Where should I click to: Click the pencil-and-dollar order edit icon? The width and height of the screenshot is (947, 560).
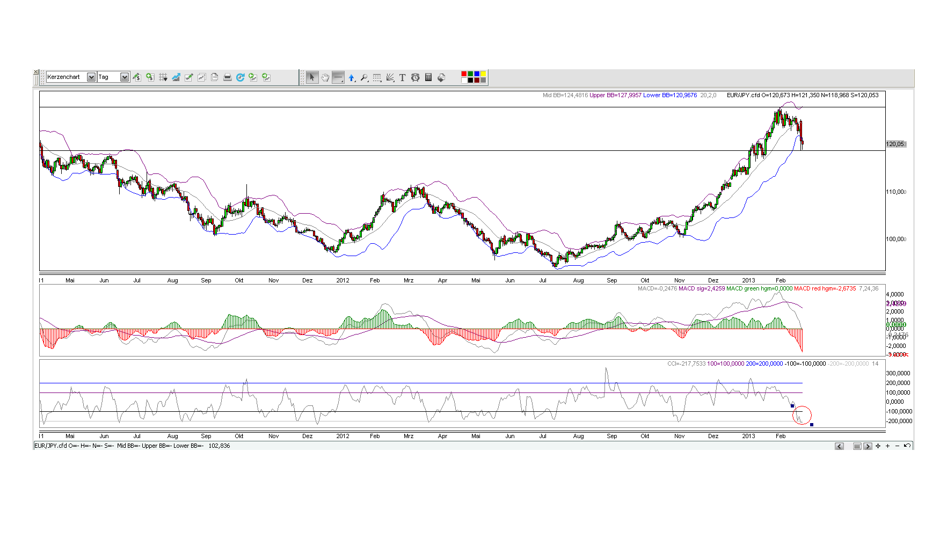(137, 77)
